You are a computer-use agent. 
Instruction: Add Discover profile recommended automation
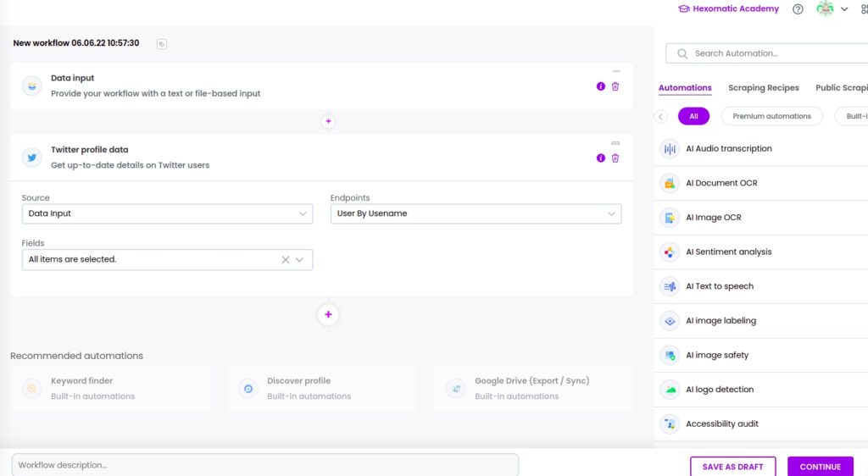tap(321, 389)
